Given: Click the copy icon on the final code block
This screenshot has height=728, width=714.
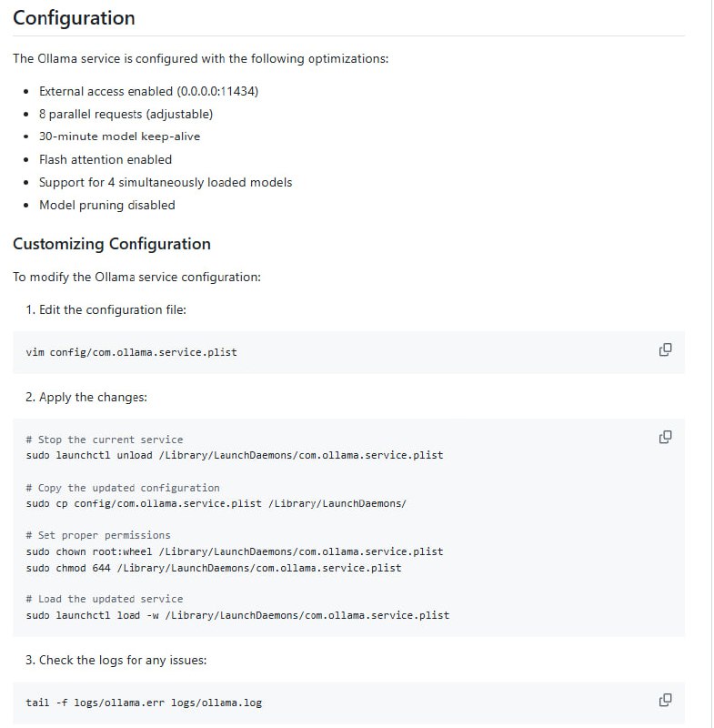Looking at the screenshot, I should (x=665, y=700).
